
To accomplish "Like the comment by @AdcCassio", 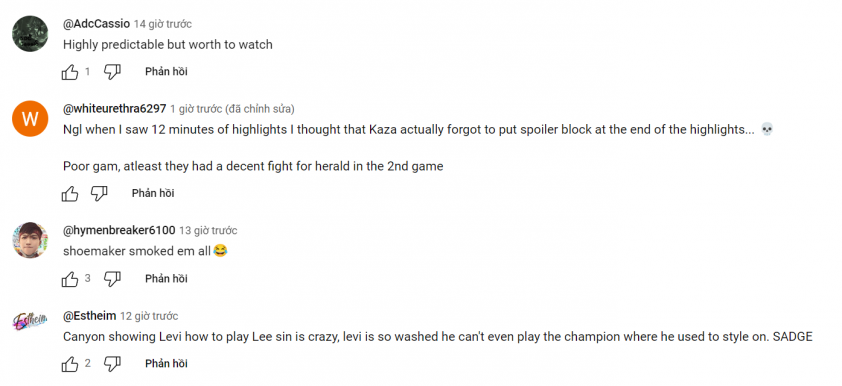I will click(70, 72).
